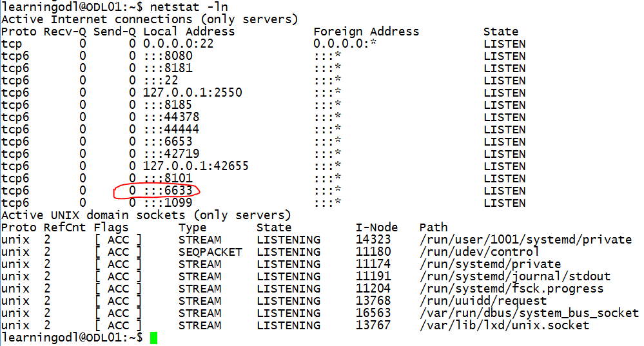The image size is (644, 346).
Task: Select local address :::8181
Action: [168, 68]
